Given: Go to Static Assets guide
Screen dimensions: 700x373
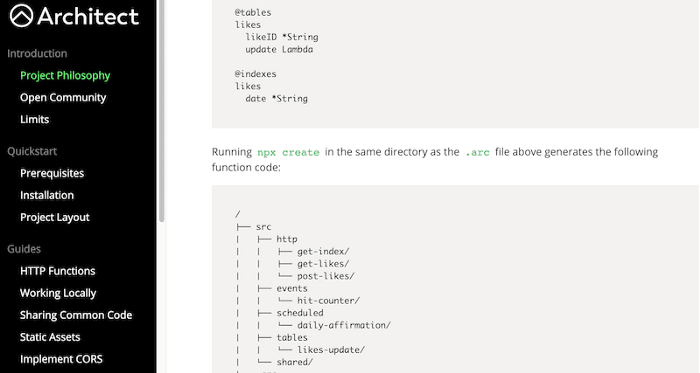Looking at the screenshot, I should coord(50,337).
